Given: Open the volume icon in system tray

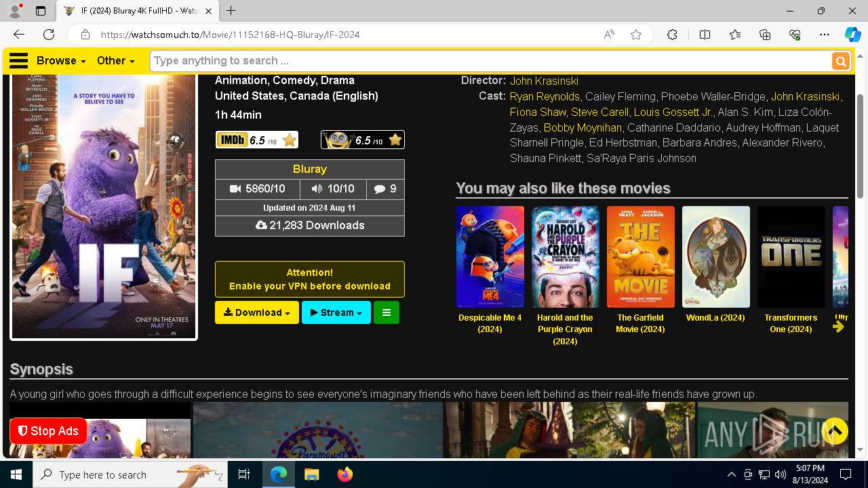Looking at the screenshot, I should (781, 475).
